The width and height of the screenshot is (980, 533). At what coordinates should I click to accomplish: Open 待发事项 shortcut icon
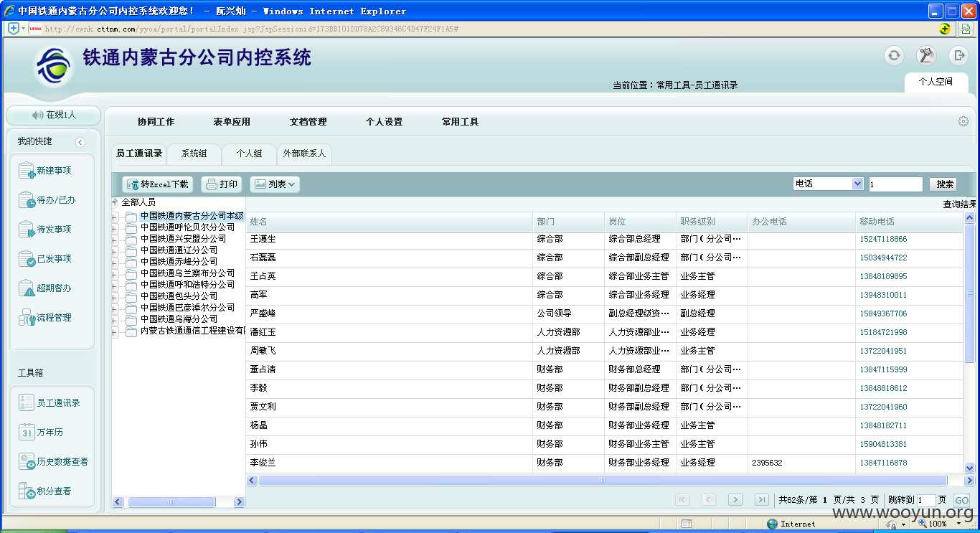(x=27, y=230)
